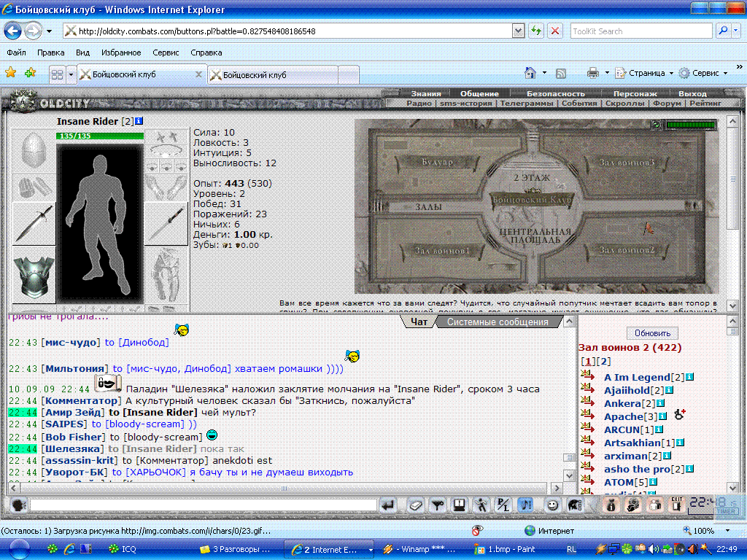Open the recent pages dropdown arrow

[49, 31]
